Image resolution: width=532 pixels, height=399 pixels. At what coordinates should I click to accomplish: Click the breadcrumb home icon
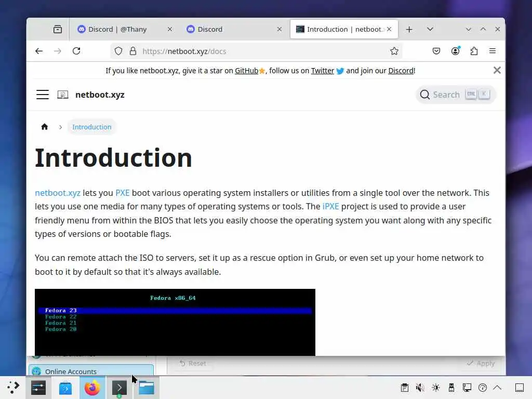[45, 127]
